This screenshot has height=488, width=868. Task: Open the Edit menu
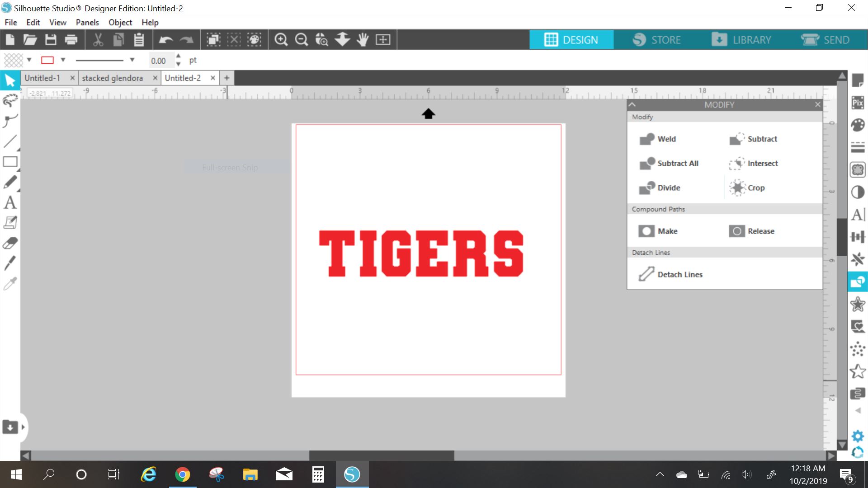(x=33, y=22)
